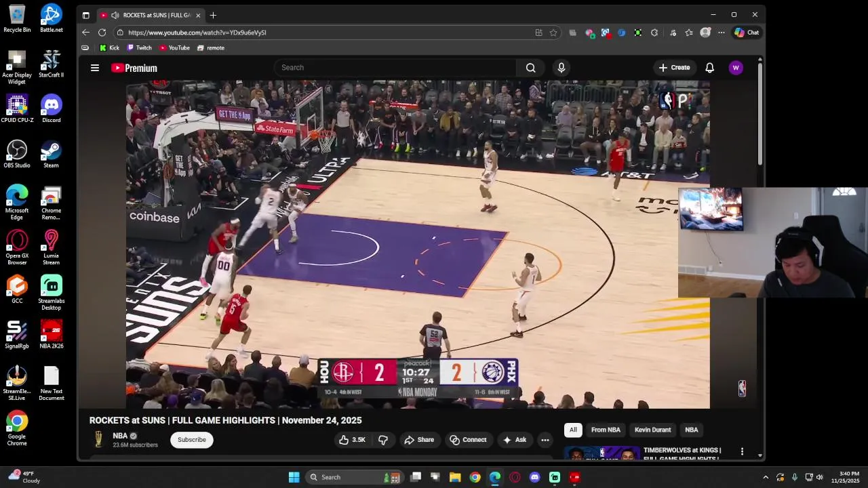The image size is (868, 488).
Task: Select the NBA filter chip
Action: (691, 430)
